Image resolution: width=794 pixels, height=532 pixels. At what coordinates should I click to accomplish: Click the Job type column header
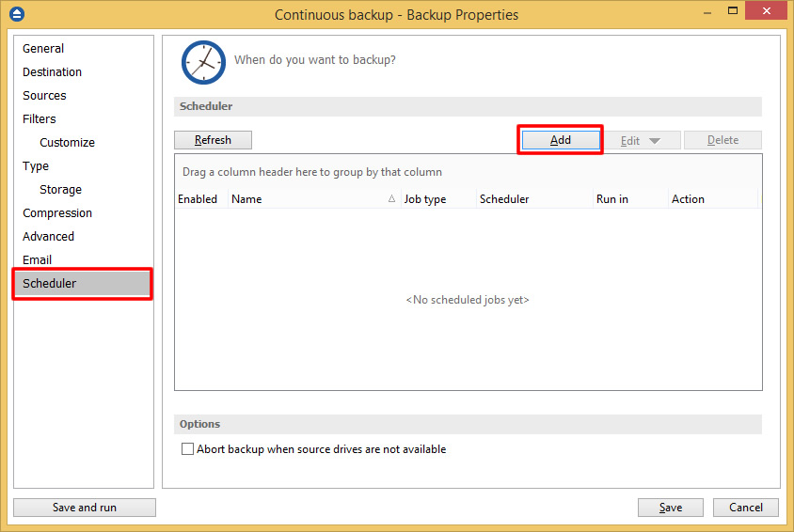[x=425, y=199]
